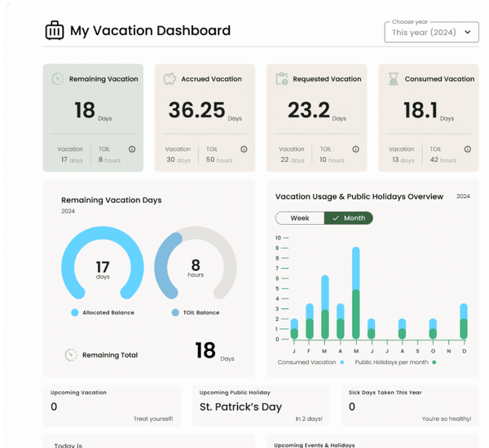Click the Consumed Vacation hourglass icon
489x448 pixels.
pos(394,79)
